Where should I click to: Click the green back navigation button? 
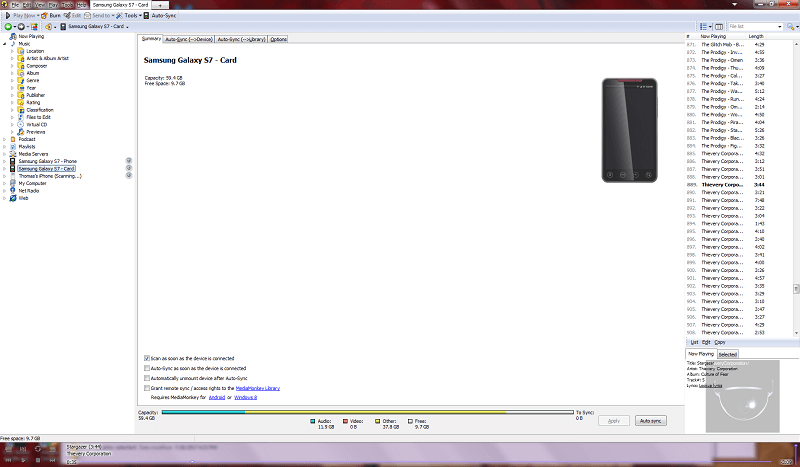pyautogui.click(x=8, y=27)
